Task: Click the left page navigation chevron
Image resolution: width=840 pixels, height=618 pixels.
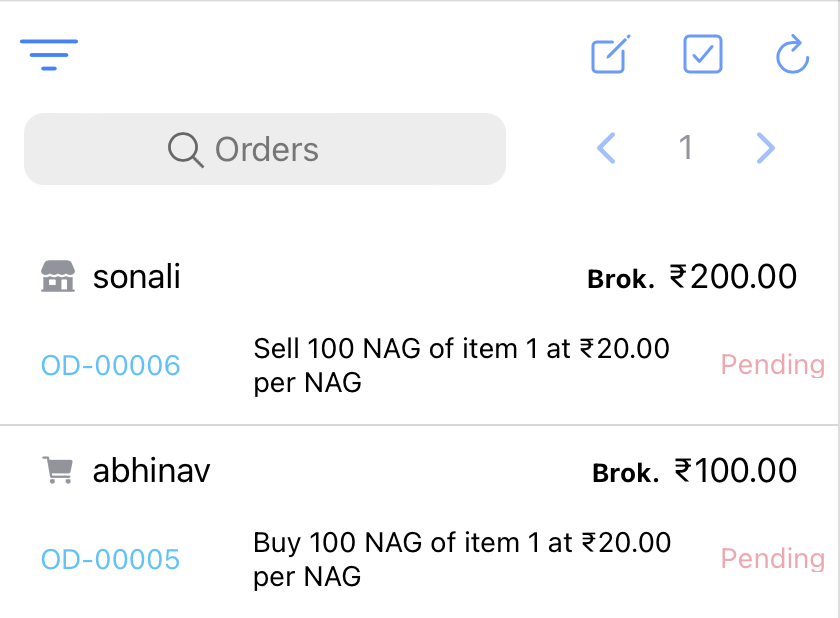Action: tap(606, 148)
